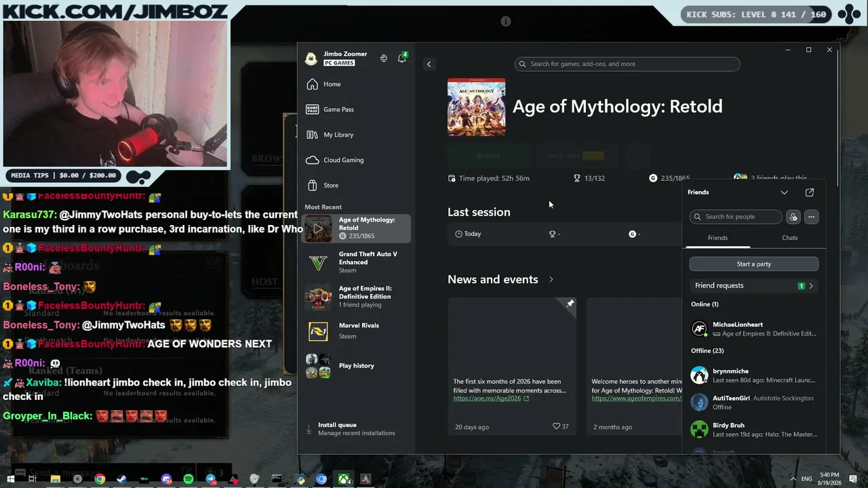
Task: Open the Jimbo Zoomer profile avatar
Action: click(311, 58)
